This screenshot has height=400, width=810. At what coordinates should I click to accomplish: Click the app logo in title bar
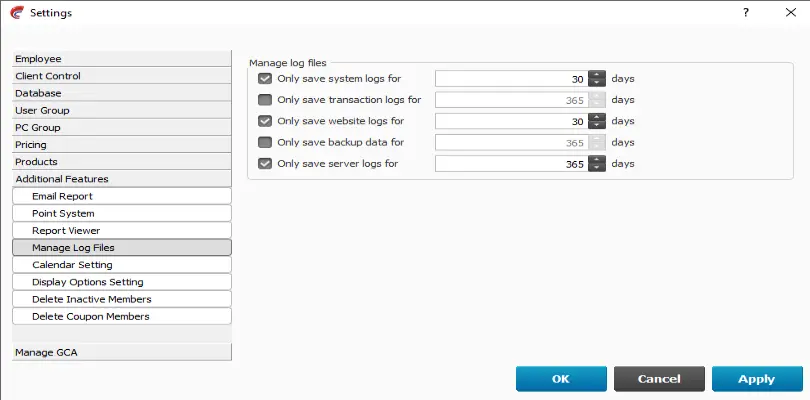point(17,12)
